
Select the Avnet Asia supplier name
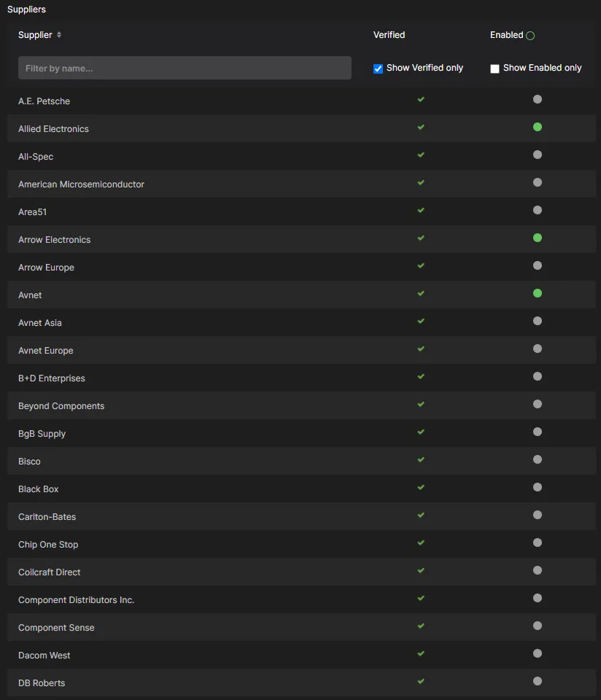pyautogui.click(x=39, y=322)
